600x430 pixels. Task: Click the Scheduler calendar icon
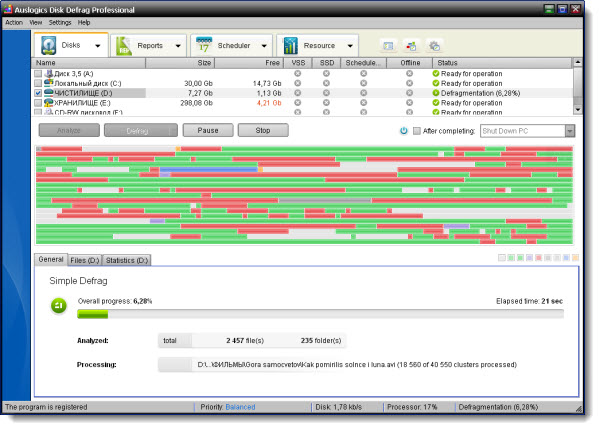click(205, 45)
